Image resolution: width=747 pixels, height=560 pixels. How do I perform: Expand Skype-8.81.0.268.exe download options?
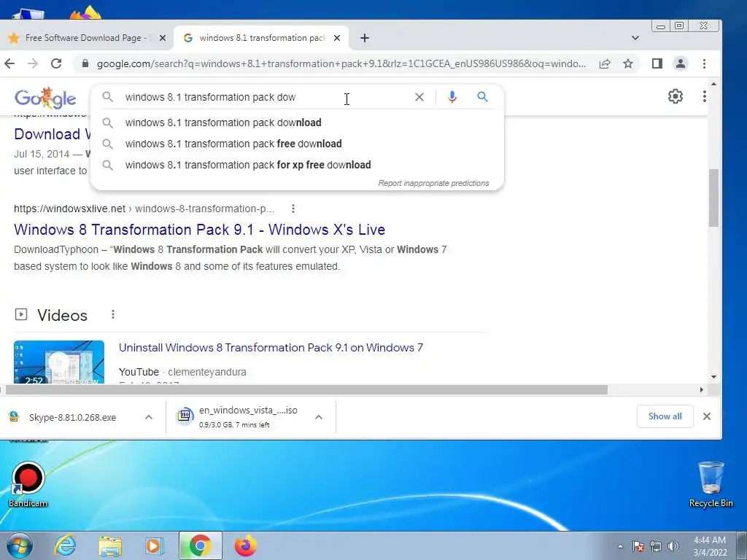[x=149, y=417]
